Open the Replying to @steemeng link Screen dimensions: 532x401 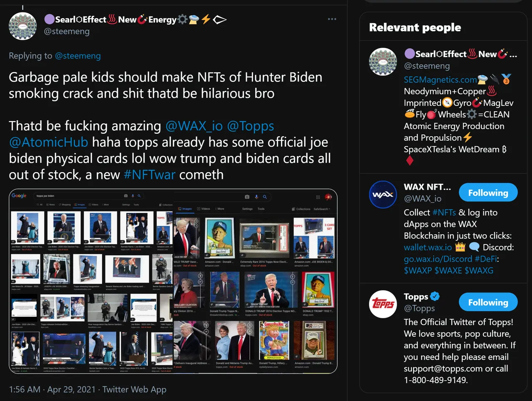click(78, 56)
